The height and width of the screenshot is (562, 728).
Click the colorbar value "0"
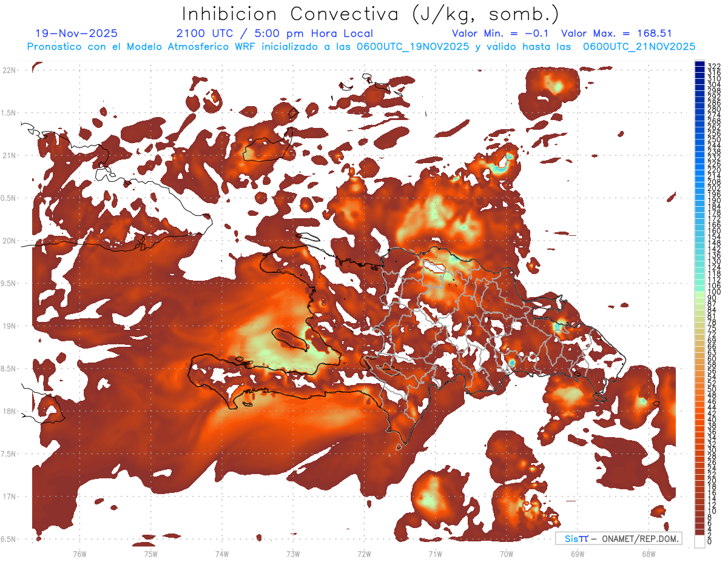pyautogui.click(x=710, y=541)
